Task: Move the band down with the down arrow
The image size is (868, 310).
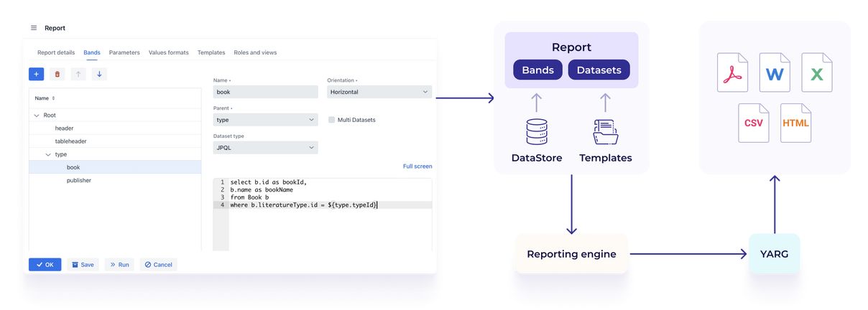Action: [99, 74]
